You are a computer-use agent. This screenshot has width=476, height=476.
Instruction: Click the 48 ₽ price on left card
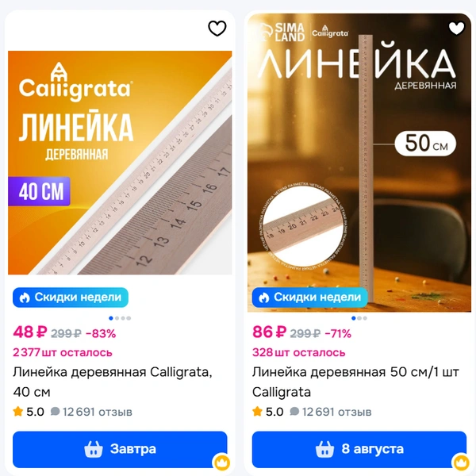pos(30,332)
